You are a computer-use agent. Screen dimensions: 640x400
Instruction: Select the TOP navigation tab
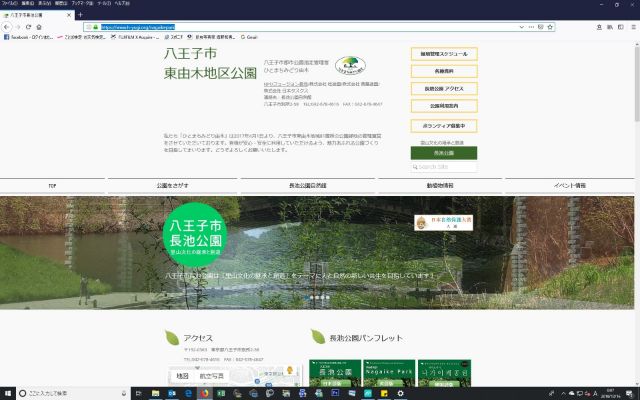click(52, 185)
